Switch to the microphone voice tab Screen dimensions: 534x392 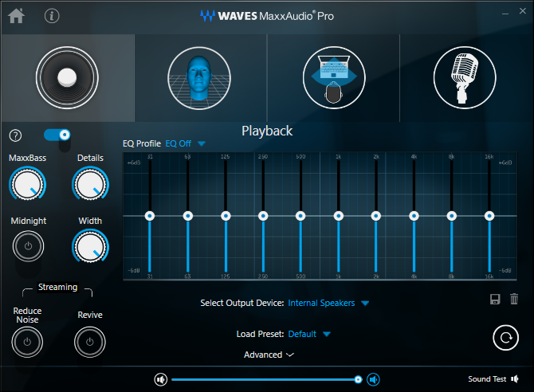(x=465, y=78)
